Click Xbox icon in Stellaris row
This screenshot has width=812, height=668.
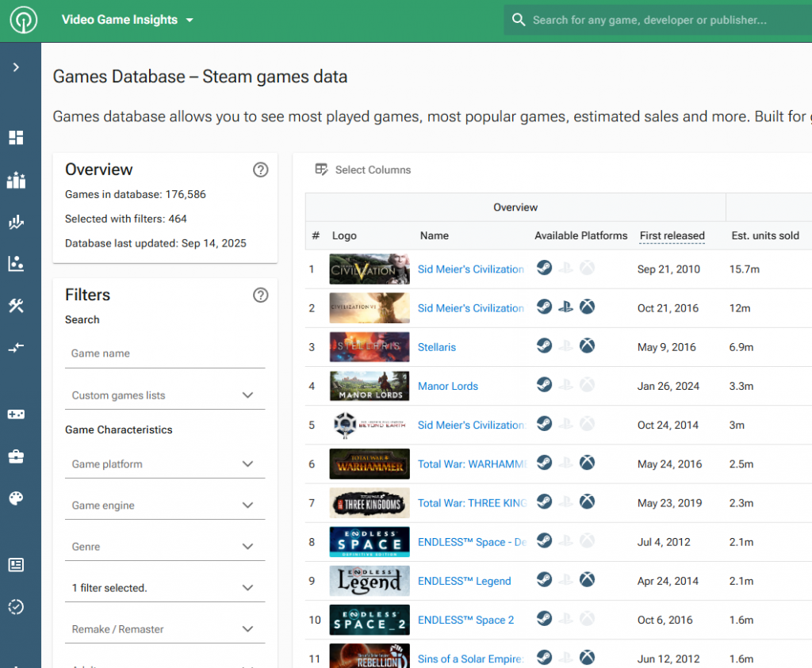[587, 345]
